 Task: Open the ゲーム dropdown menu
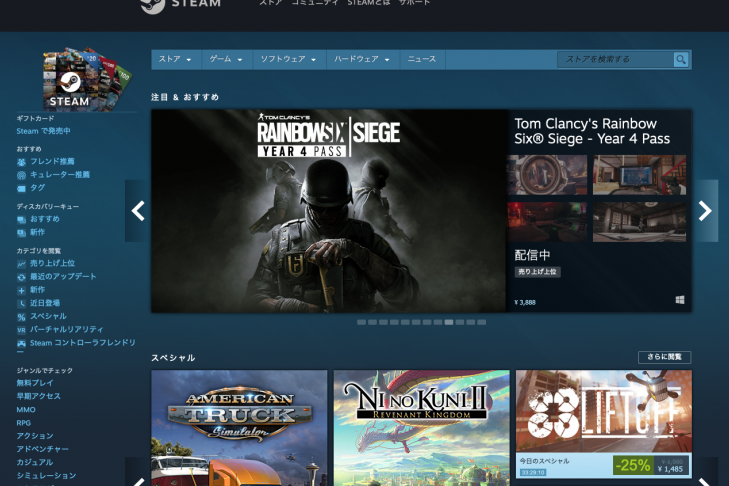coord(226,60)
